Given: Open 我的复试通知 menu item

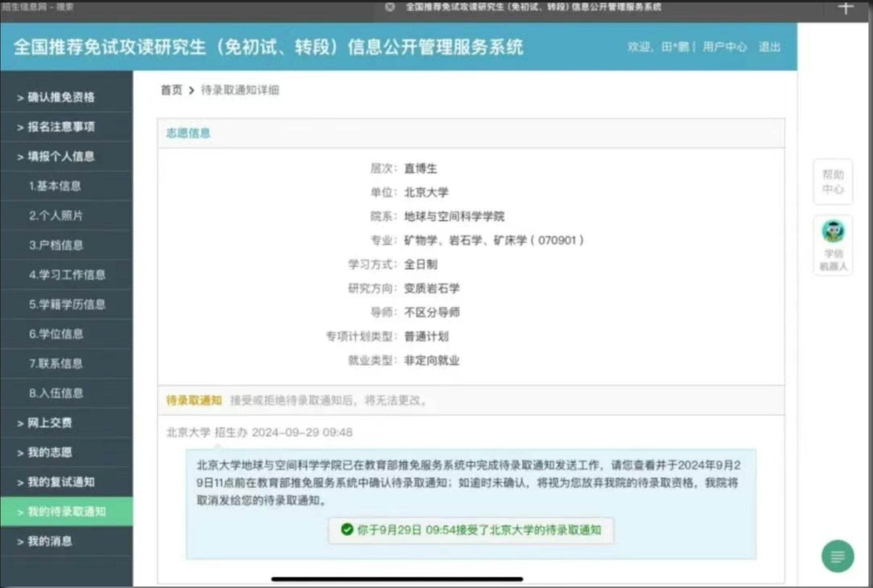Looking at the screenshot, I should [x=61, y=482].
